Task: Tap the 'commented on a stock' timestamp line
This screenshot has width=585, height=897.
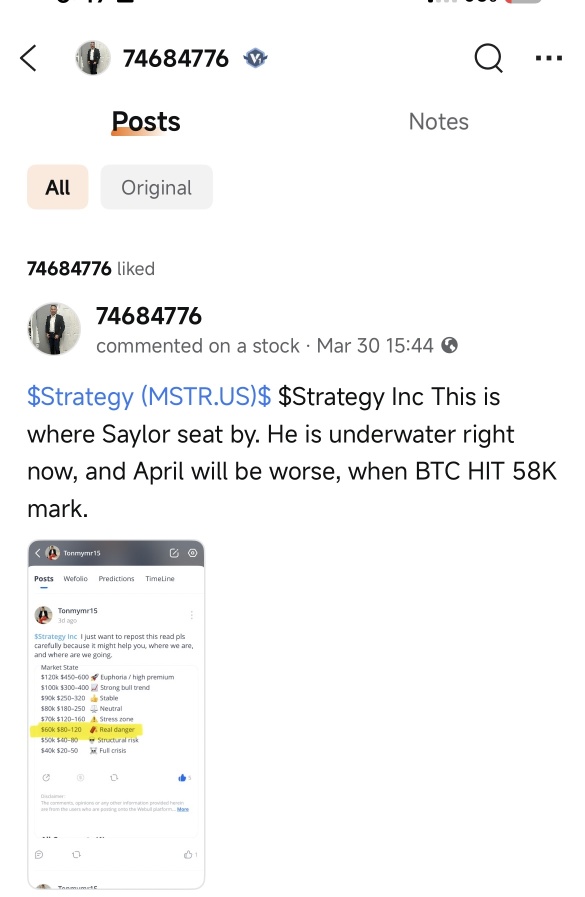Action: [265, 346]
